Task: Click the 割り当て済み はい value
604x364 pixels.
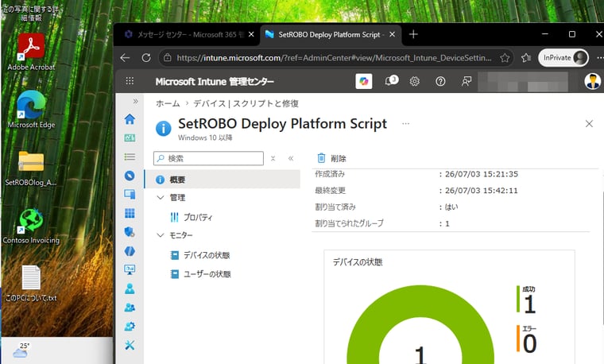Action: pyautogui.click(x=451, y=207)
